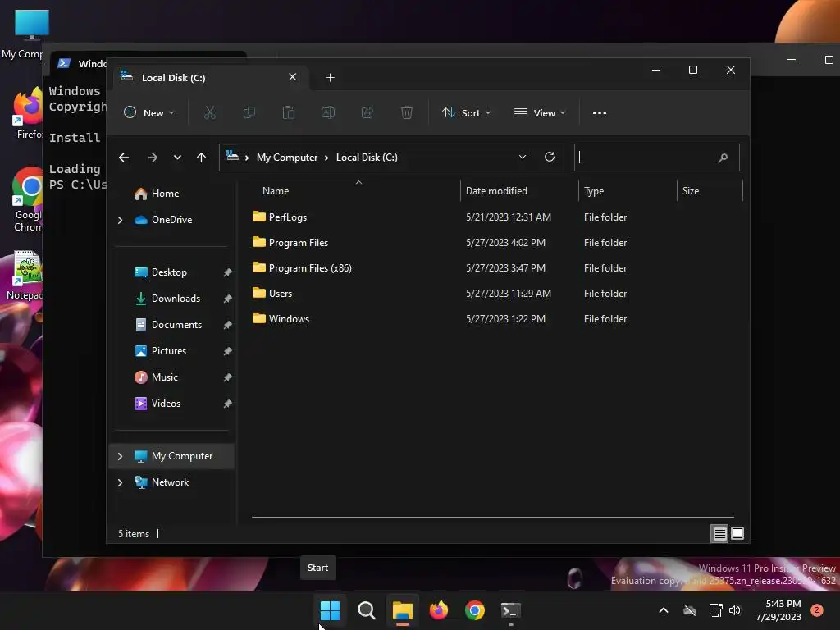Go up one folder level arrow
The height and width of the screenshot is (630, 840).
pyautogui.click(x=202, y=157)
